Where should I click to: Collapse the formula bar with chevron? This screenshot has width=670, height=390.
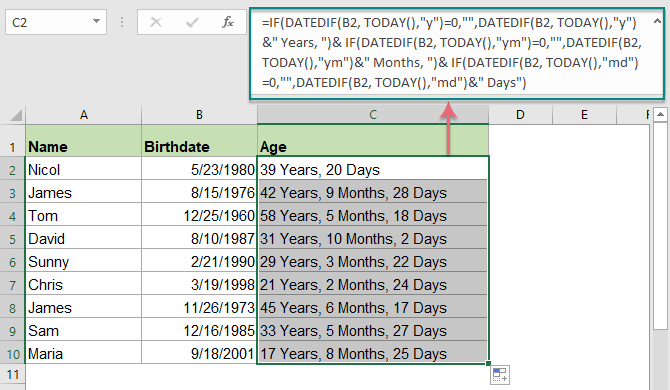657,21
